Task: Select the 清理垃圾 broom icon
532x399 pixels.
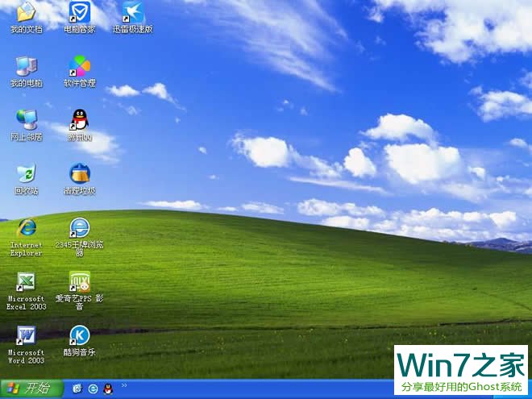Action: pos(79,174)
